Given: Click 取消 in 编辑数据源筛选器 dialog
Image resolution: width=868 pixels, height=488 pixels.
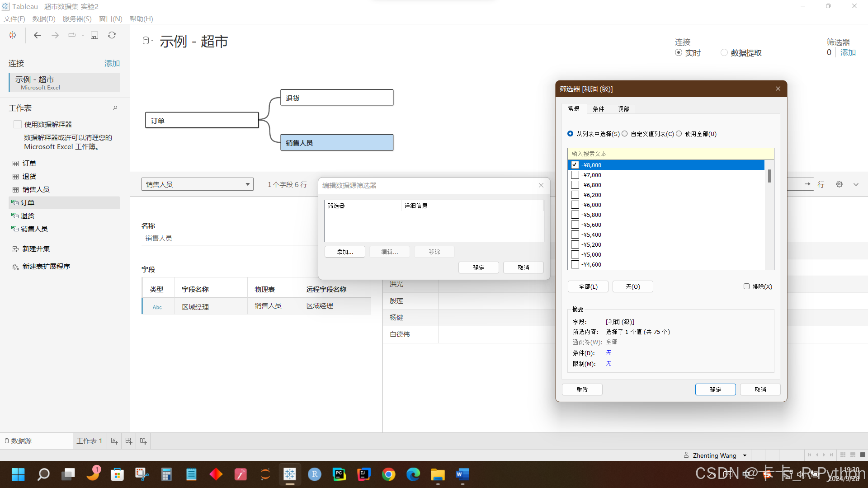Looking at the screenshot, I should pyautogui.click(x=524, y=267).
